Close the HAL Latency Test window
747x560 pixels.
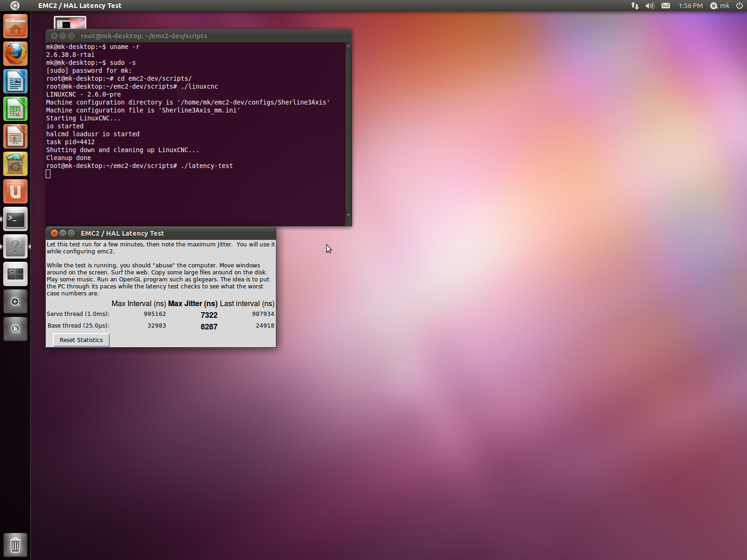tap(54, 233)
